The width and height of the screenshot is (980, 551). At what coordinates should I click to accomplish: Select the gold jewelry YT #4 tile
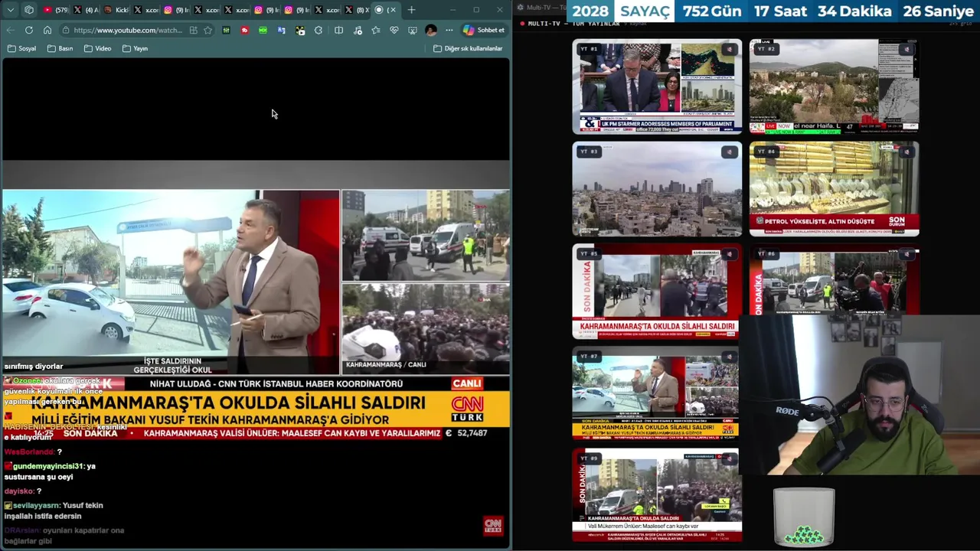(x=834, y=189)
